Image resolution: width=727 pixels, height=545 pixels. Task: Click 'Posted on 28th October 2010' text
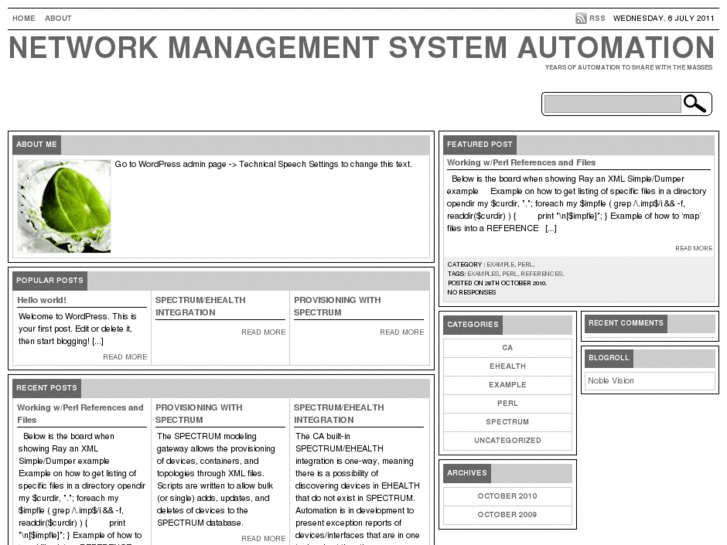tap(497, 283)
